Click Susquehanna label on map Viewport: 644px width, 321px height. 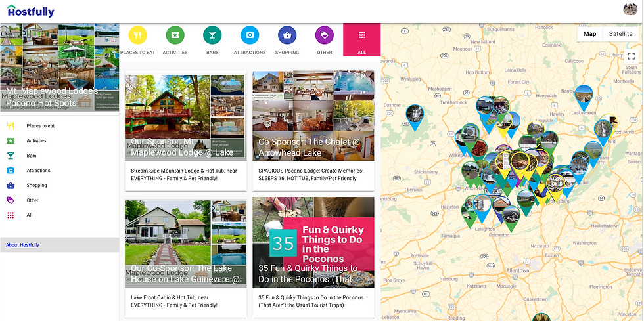[500, 29]
